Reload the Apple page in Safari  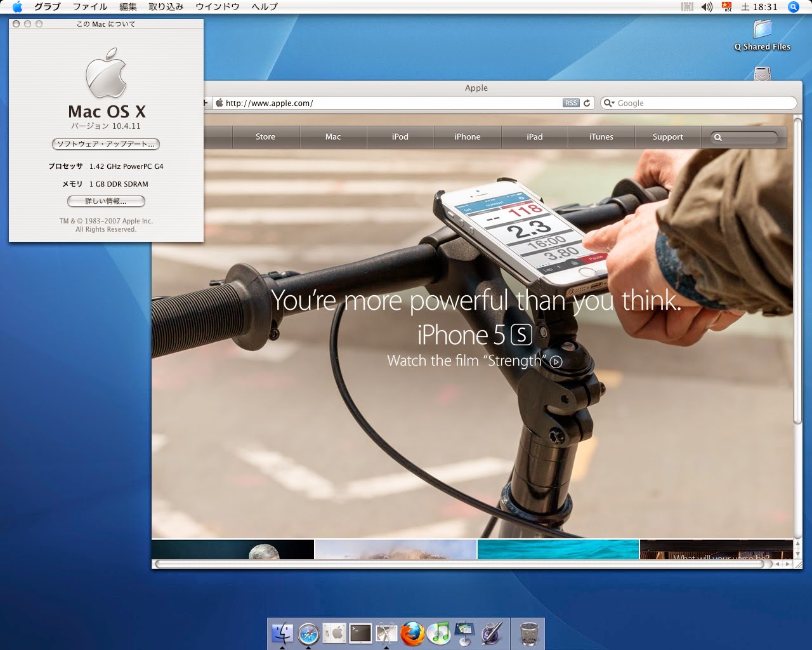click(587, 103)
